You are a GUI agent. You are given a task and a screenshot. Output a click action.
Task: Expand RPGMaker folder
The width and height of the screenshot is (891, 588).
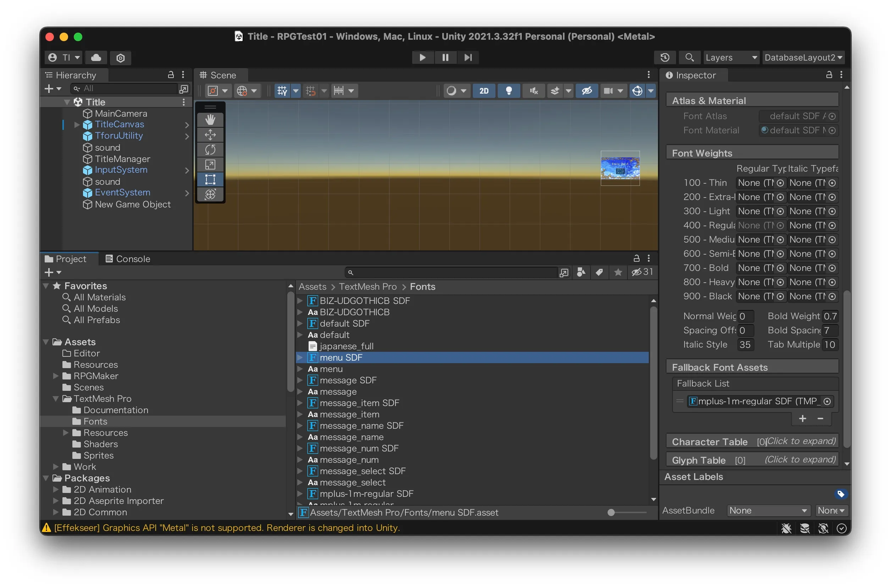(56, 376)
